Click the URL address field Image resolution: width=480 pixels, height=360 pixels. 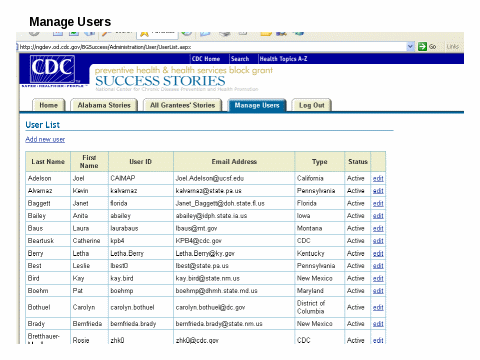211,47
